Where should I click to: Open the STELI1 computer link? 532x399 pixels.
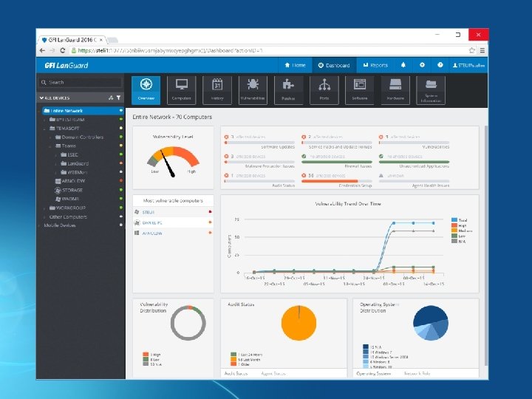pos(149,212)
